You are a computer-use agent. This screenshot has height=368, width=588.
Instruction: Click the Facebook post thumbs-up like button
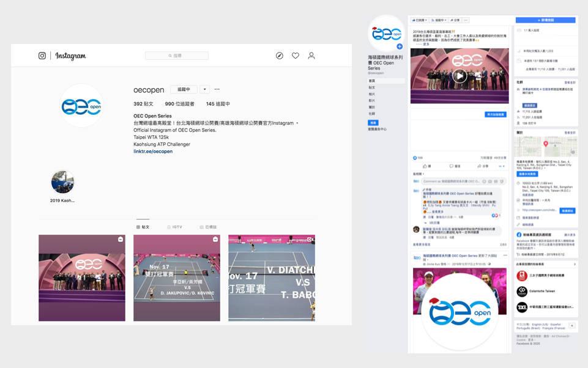[426, 166]
